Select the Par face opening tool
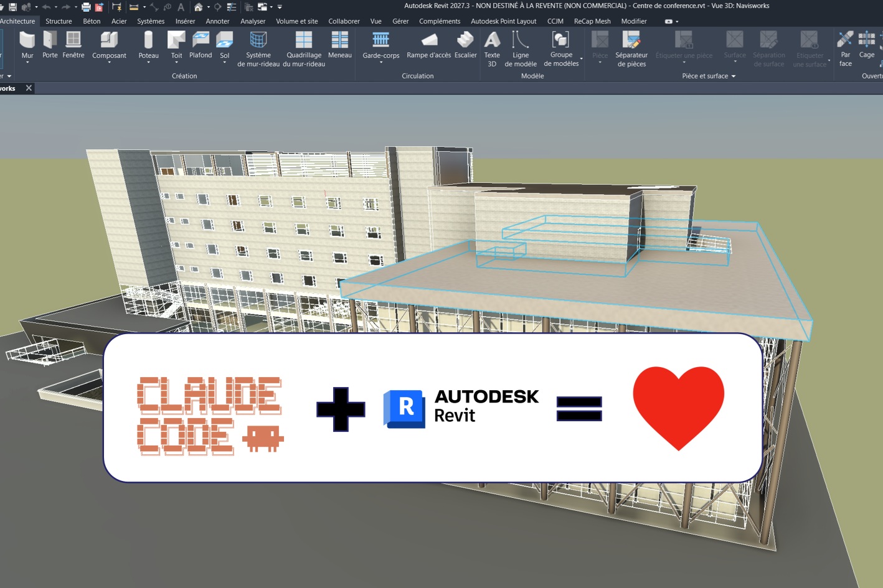The image size is (883, 588). click(x=846, y=49)
